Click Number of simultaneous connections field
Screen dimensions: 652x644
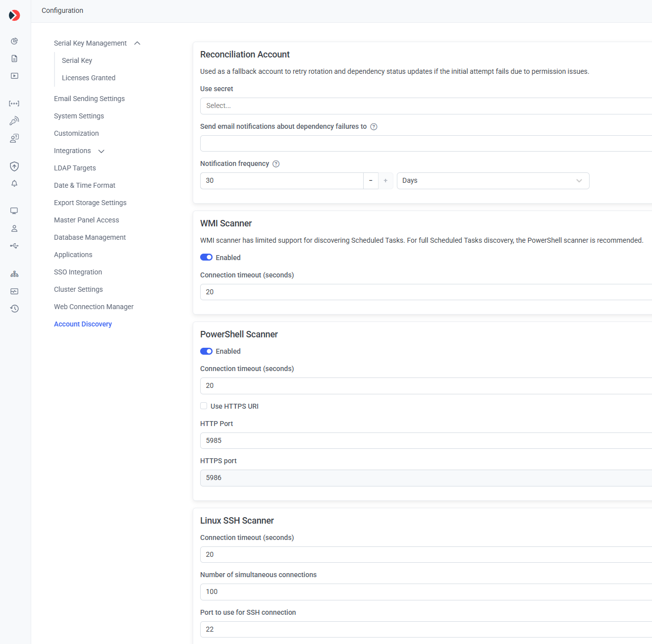click(x=426, y=592)
